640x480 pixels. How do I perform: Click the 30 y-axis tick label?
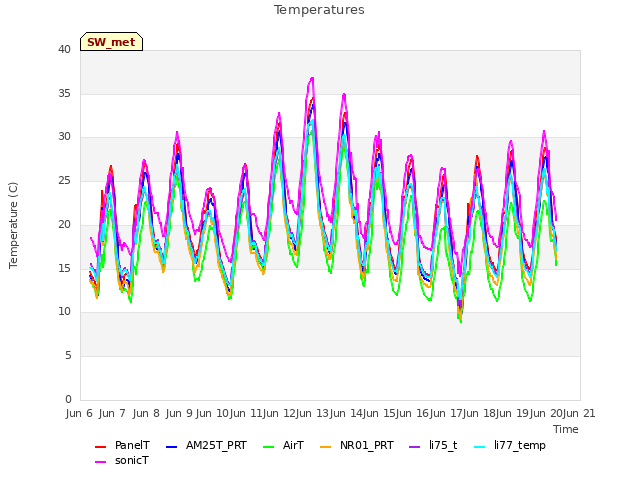tap(64, 137)
